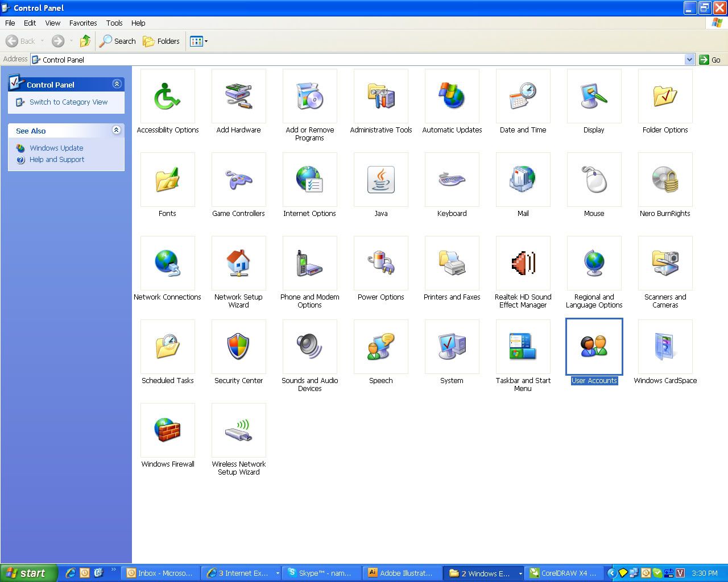
Task: Click Switch to Category View link
Action: pos(68,102)
